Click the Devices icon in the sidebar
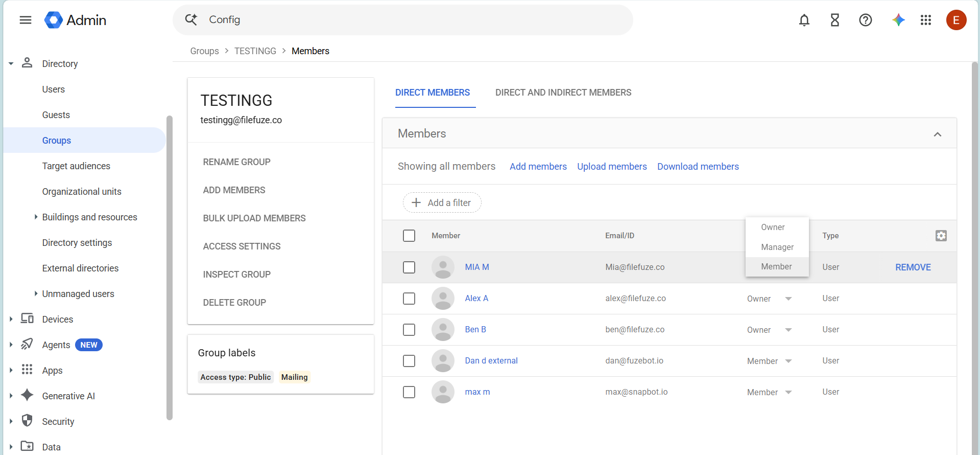This screenshot has height=455, width=980. click(x=27, y=318)
